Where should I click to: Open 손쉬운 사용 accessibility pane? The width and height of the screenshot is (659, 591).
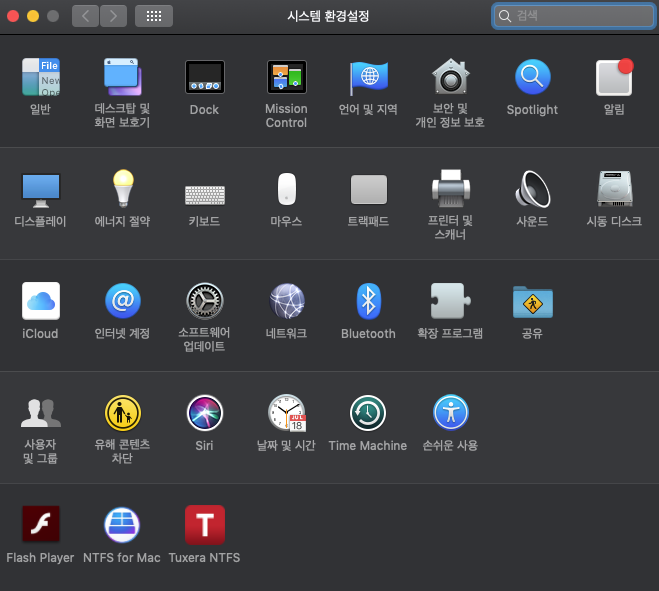pyautogui.click(x=451, y=413)
